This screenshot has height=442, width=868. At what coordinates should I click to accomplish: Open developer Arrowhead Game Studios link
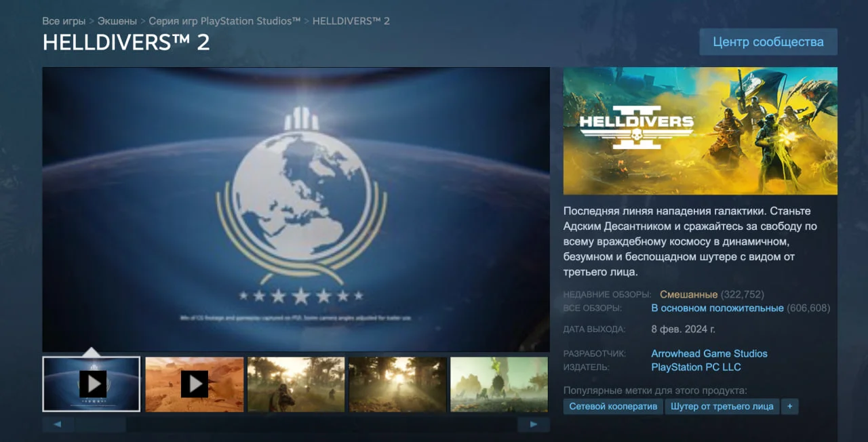pos(709,353)
